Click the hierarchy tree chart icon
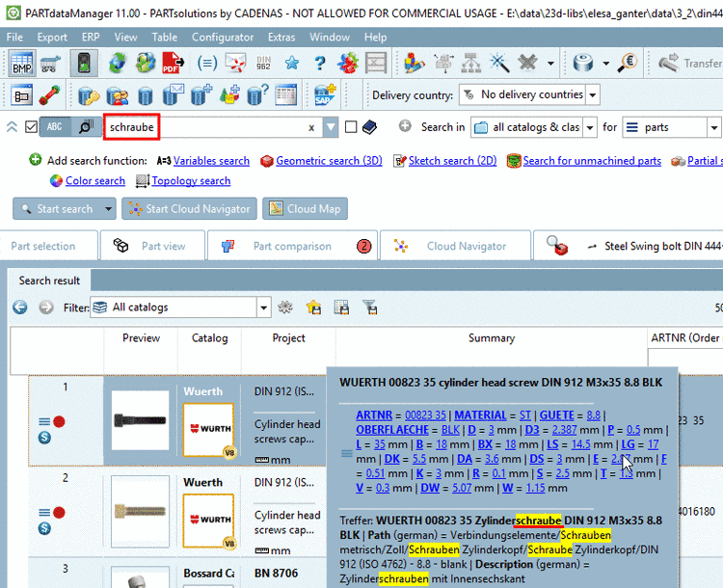 470,63
